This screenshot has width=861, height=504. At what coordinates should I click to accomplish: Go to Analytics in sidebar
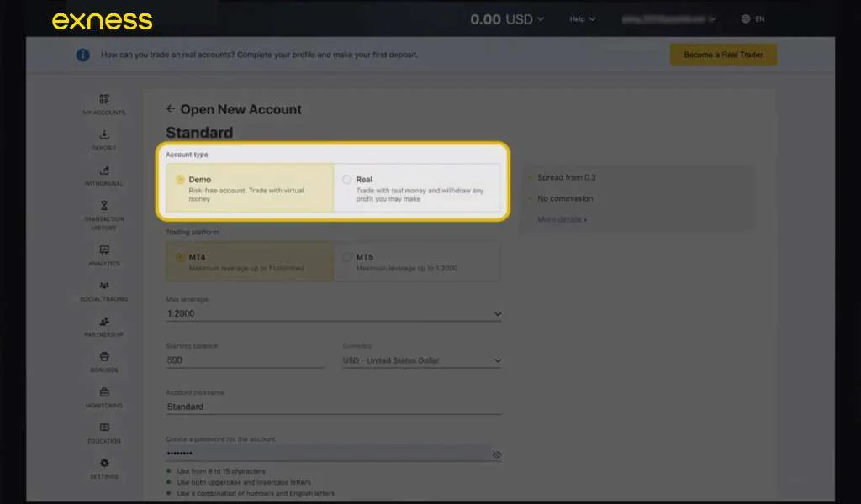click(104, 251)
